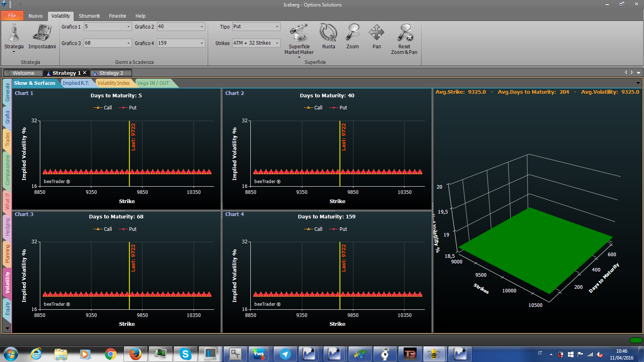
Task: Click the green status indicator at bottom right
Action: tap(636, 340)
